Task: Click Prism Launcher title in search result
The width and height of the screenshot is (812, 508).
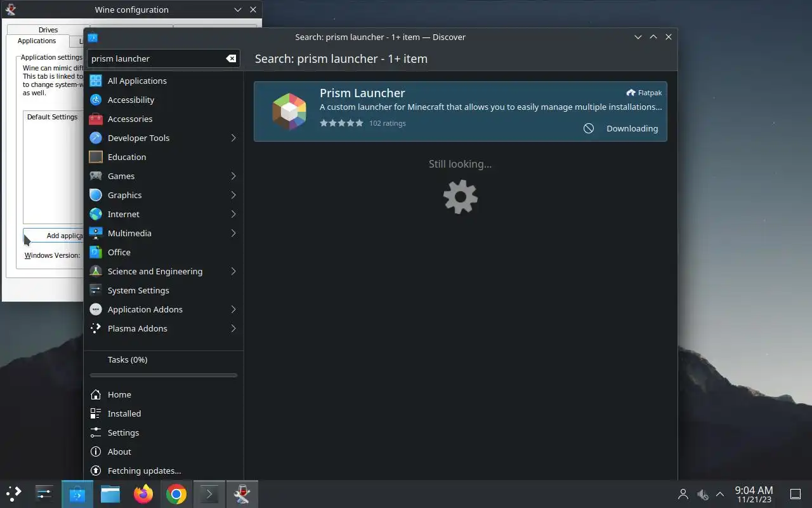Action: point(362,93)
